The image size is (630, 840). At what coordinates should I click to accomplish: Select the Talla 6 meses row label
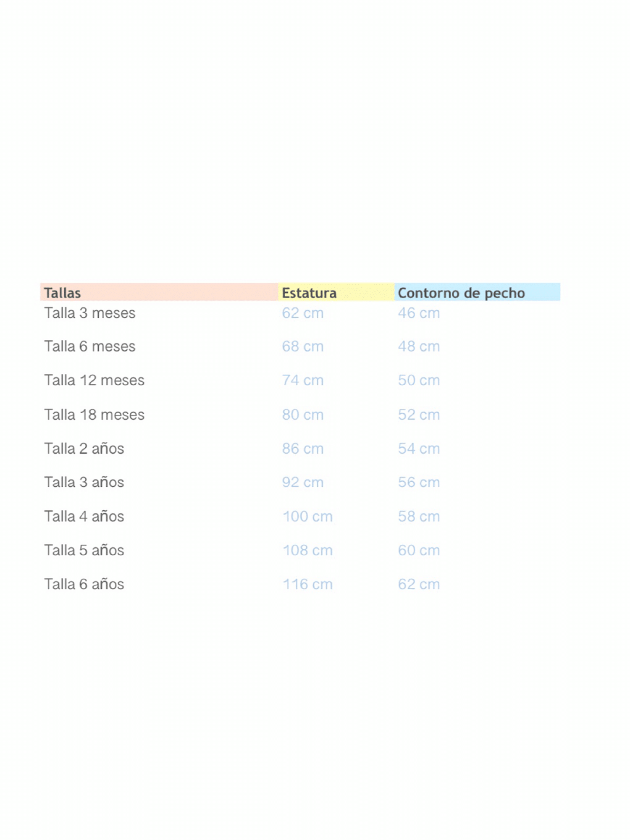90,346
